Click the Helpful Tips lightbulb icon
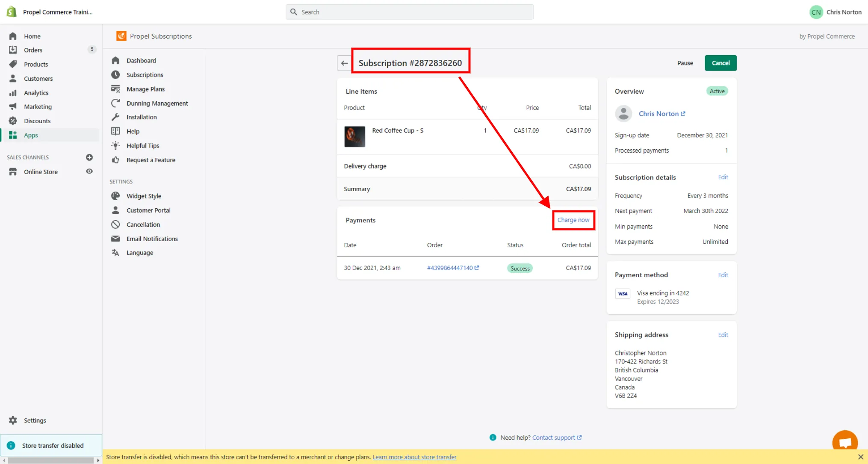 tap(115, 145)
